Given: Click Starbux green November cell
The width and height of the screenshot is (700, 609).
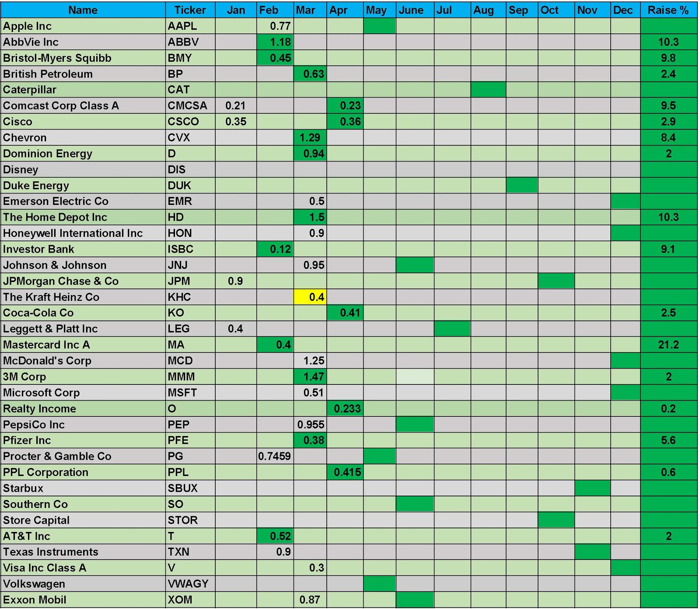Looking at the screenshot, I should click(592, 488).
